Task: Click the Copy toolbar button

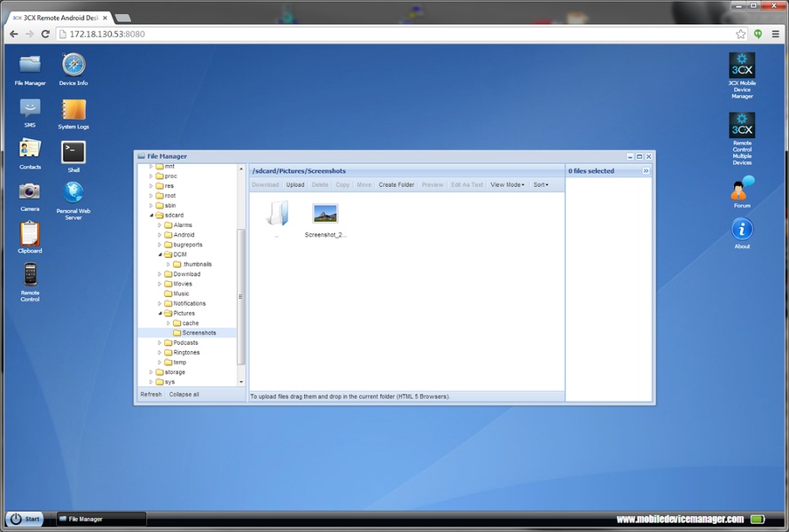Action: [x=343, y=184]
